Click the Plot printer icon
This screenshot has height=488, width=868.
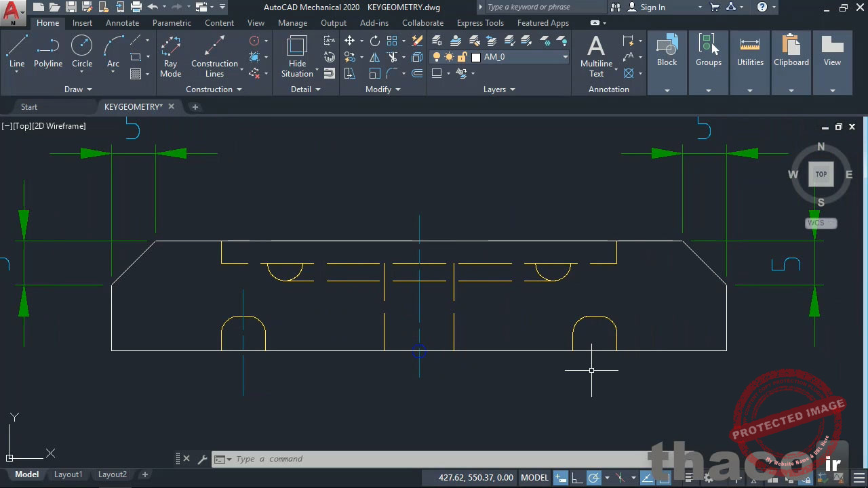point(136,7)
